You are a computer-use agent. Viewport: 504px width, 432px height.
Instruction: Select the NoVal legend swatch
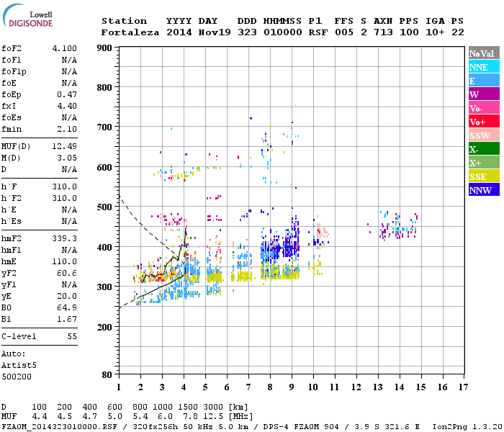484,53
